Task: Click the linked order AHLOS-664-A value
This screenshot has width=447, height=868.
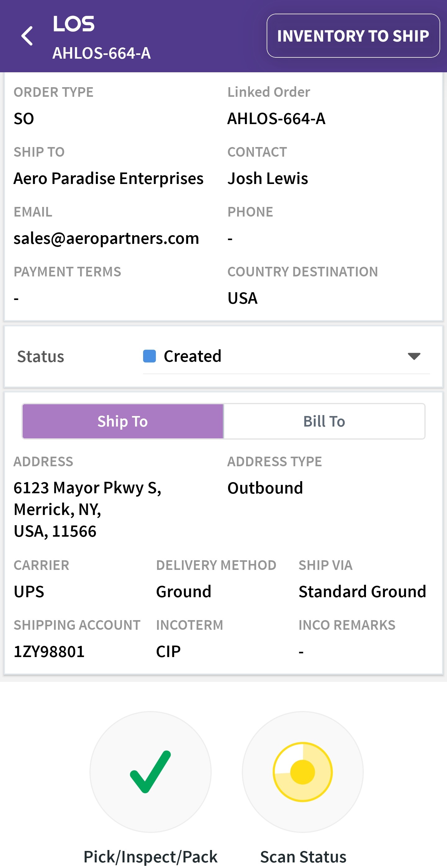Action: click(x=276, y=119)
